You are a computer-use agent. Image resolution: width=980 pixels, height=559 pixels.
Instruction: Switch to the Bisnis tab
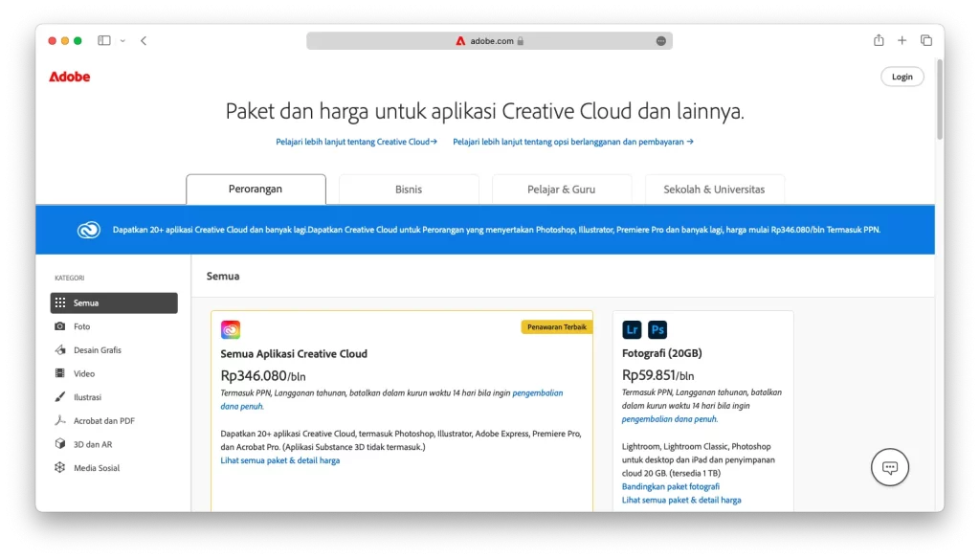click(409, 190)
